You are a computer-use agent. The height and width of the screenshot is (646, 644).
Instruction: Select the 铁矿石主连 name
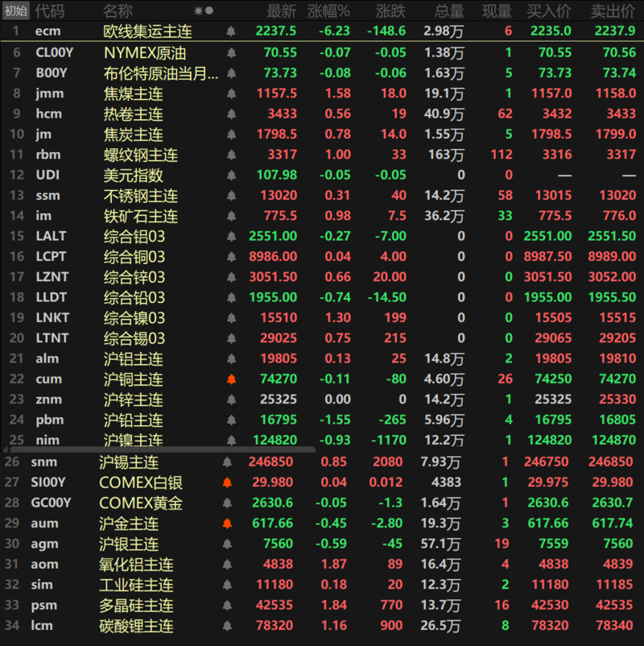141,217
